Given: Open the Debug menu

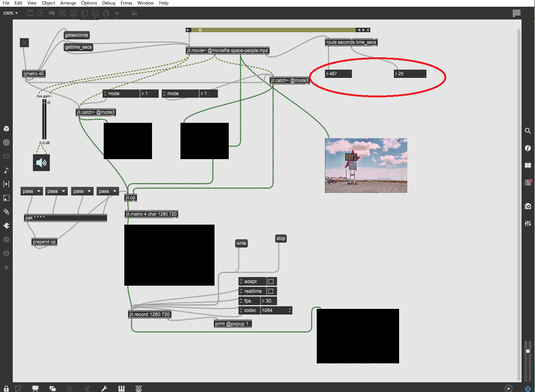Looking at the screenshot, I should pos(109,3).
